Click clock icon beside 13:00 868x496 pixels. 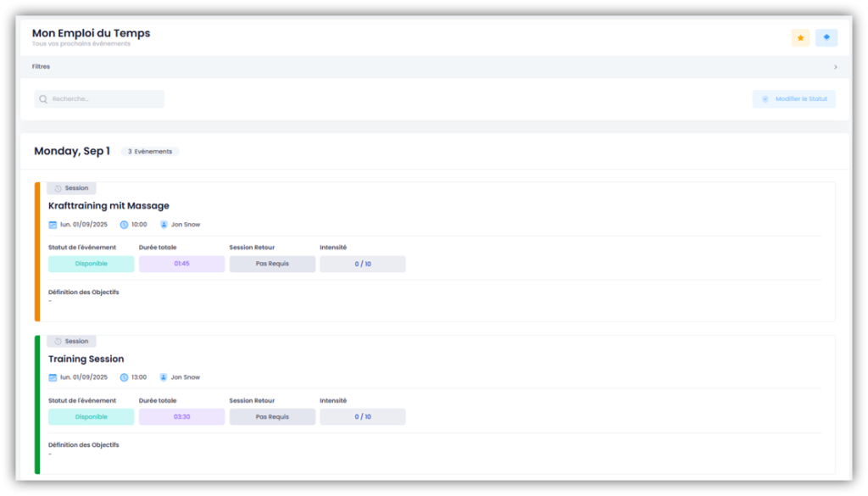pyautogui.click(x=124, y=377)
